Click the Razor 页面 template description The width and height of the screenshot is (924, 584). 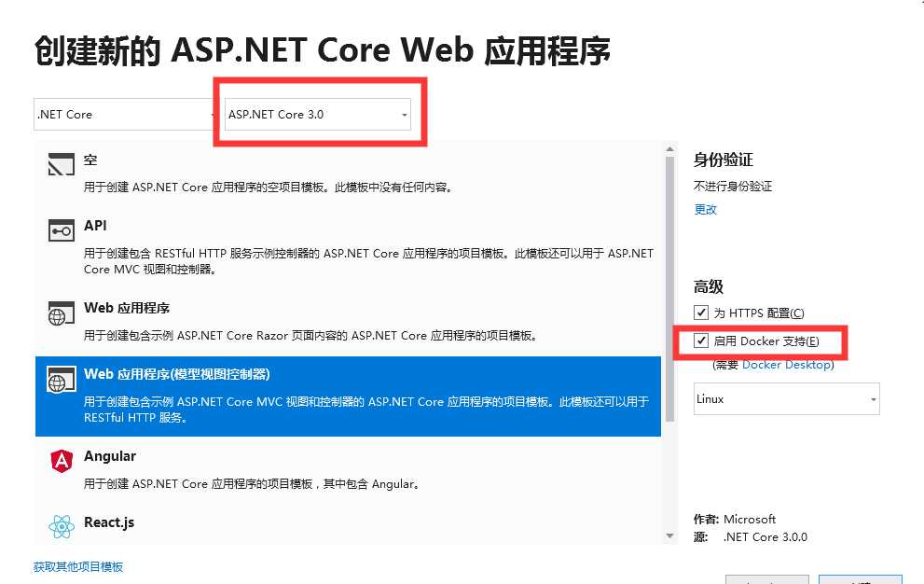(x=310, y=336)
